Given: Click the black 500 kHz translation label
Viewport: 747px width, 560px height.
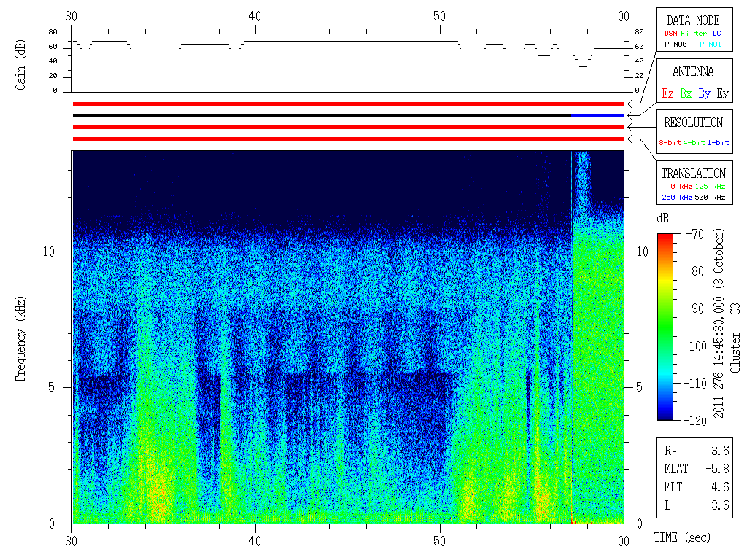Looking at the screenshot, I should pyautogui.click(x=710, y=197).
